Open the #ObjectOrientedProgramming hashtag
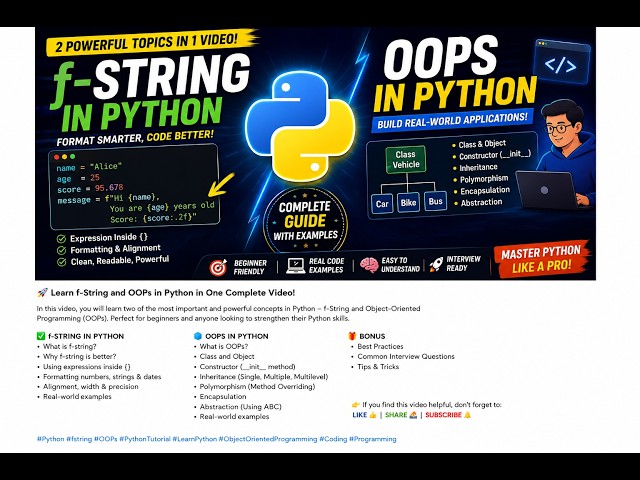Screen dimensions: 640x480 click(268, 439)
